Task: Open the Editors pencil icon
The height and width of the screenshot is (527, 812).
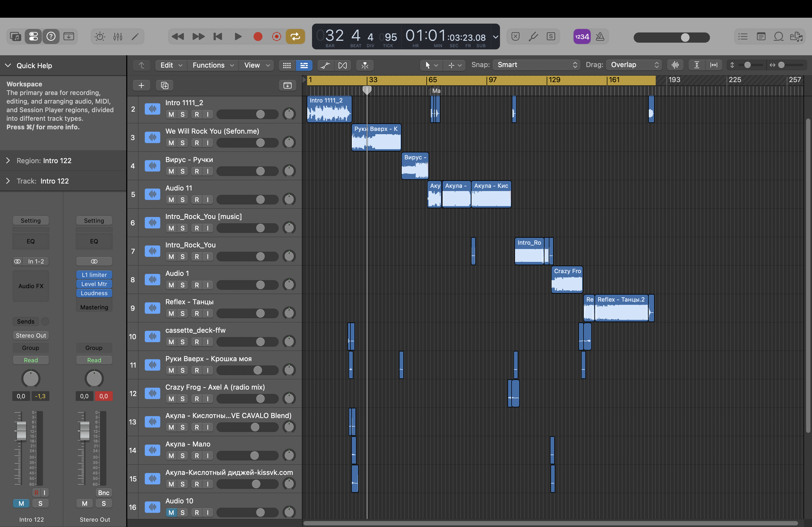Action: pyautogui.click(x=135, y=36)
